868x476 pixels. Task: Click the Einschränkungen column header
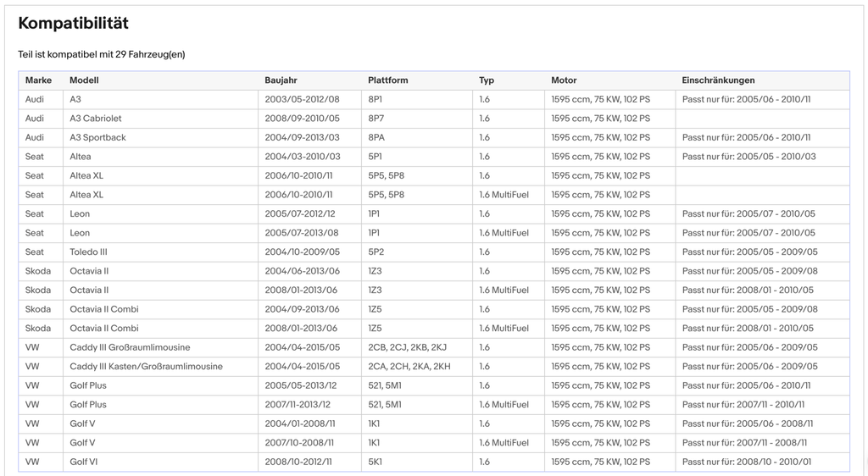(718, 80)
